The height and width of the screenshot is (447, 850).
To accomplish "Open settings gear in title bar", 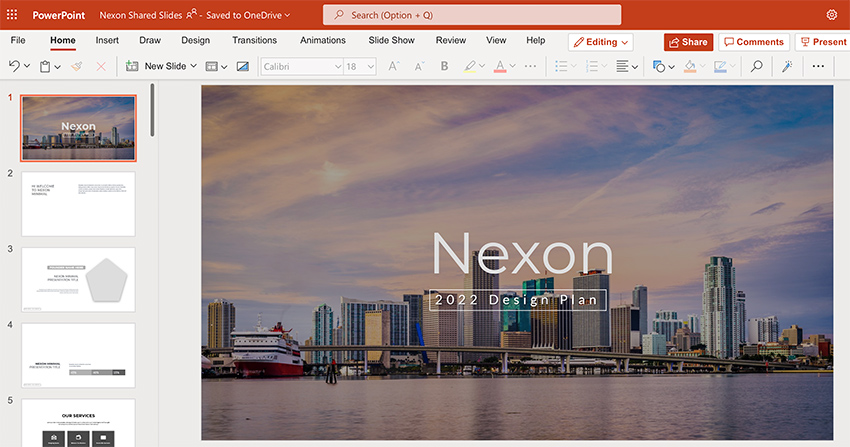I will coord(832,15).
